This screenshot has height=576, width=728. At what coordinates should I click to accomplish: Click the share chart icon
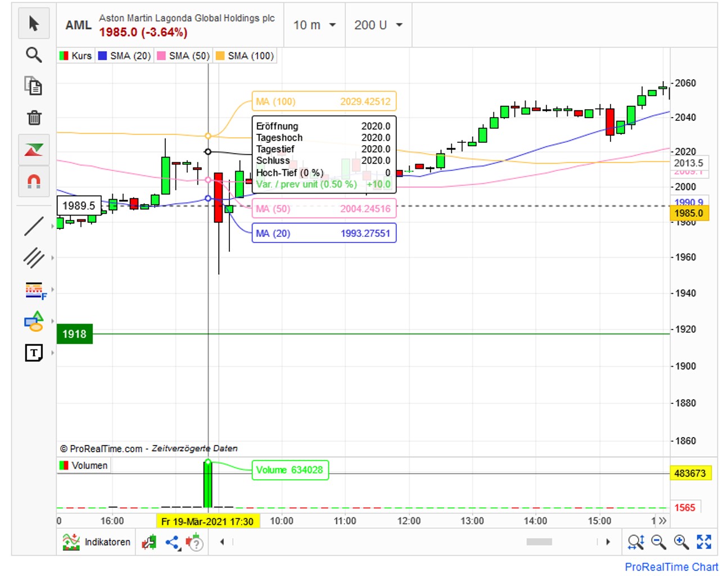click(173, 542)
